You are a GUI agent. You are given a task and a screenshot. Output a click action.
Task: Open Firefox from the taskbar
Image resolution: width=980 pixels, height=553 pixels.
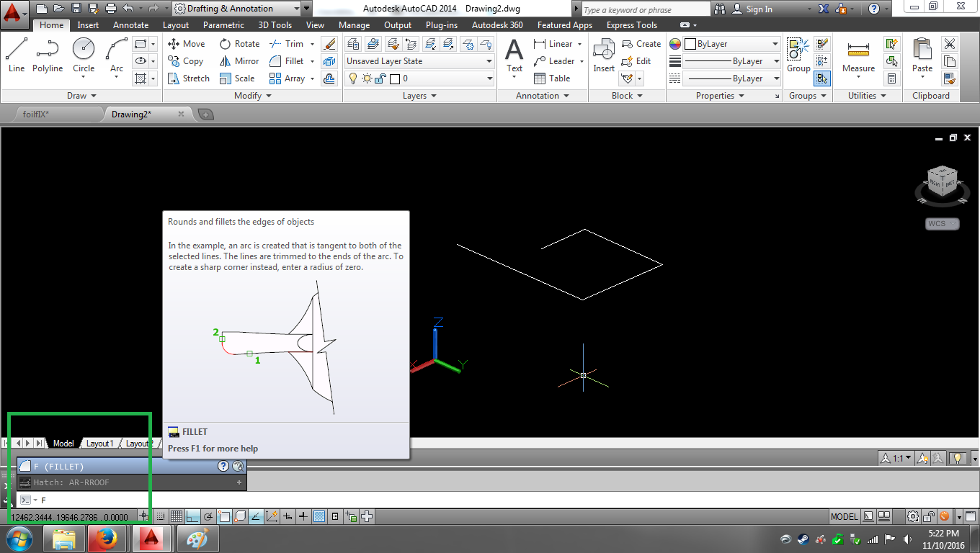107,539
